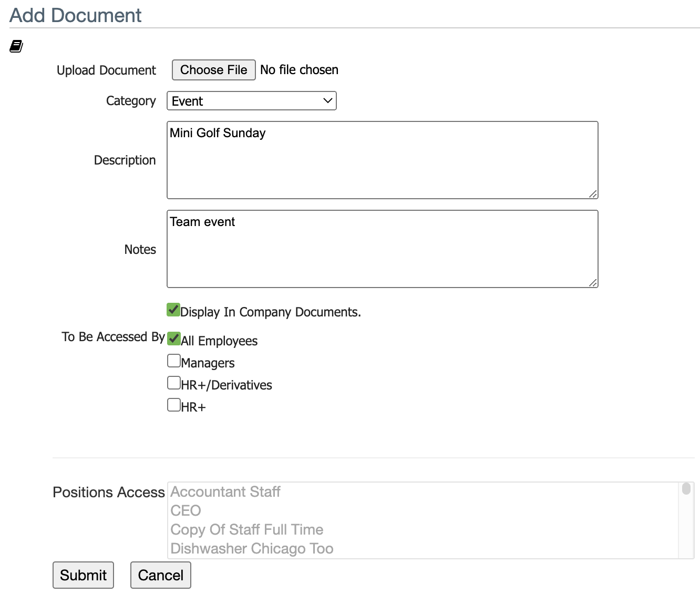Choose Copy Of Staff Full Time position
This screenshot has width=700, height=594.
pyautogui.click(x=246, y=529)
